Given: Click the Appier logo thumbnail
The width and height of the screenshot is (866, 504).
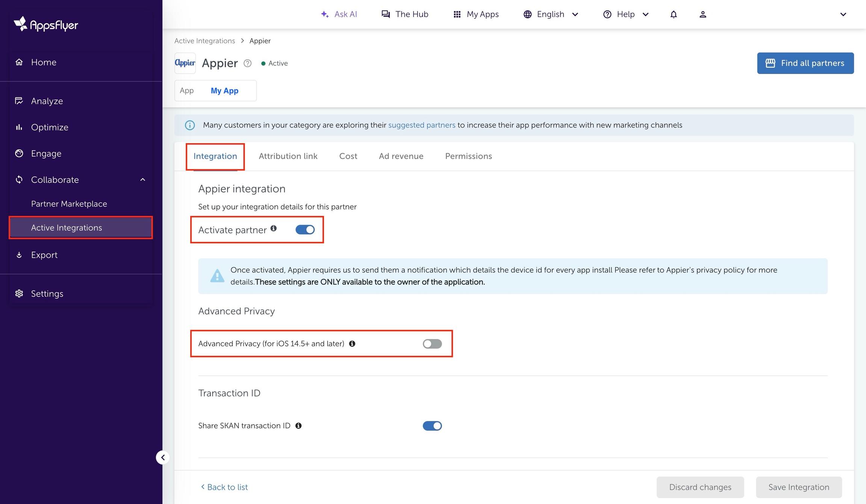Looking at the screenshot, I should (x=185, y=63).
